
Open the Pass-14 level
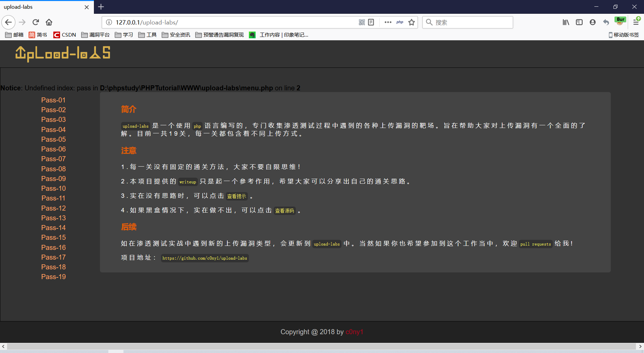pyautogui.click(x=53, y=228)
